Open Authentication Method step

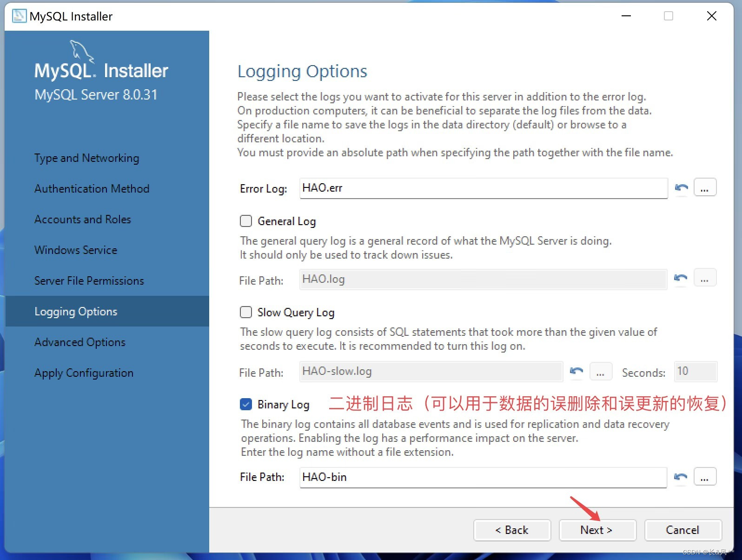pyautogui.click(x=92, y=189)
